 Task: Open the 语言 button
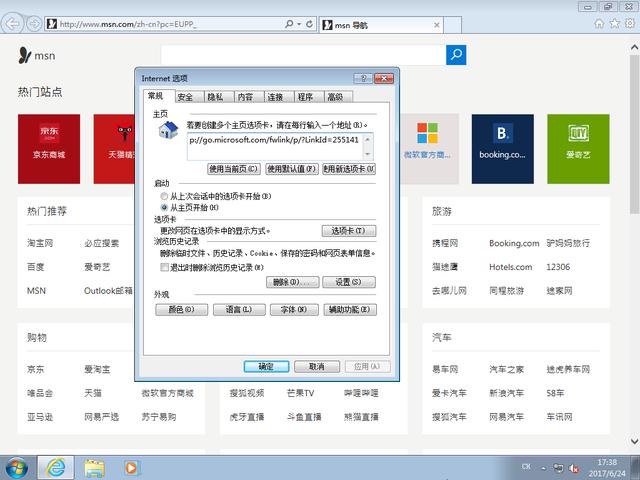239,309
